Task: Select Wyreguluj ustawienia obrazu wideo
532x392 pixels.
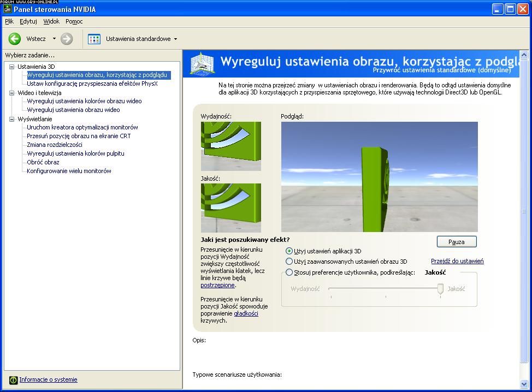Action: (73, 110)
